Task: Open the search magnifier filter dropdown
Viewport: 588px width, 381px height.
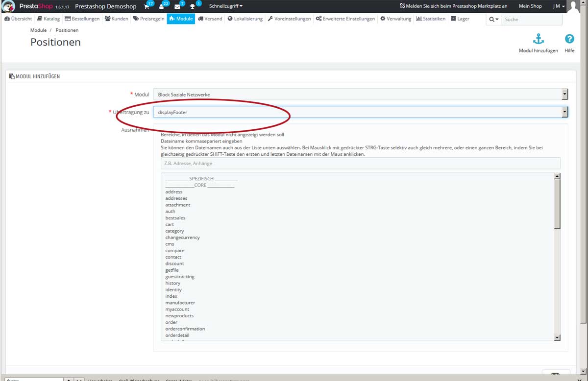Action: (x=493, y=19)
